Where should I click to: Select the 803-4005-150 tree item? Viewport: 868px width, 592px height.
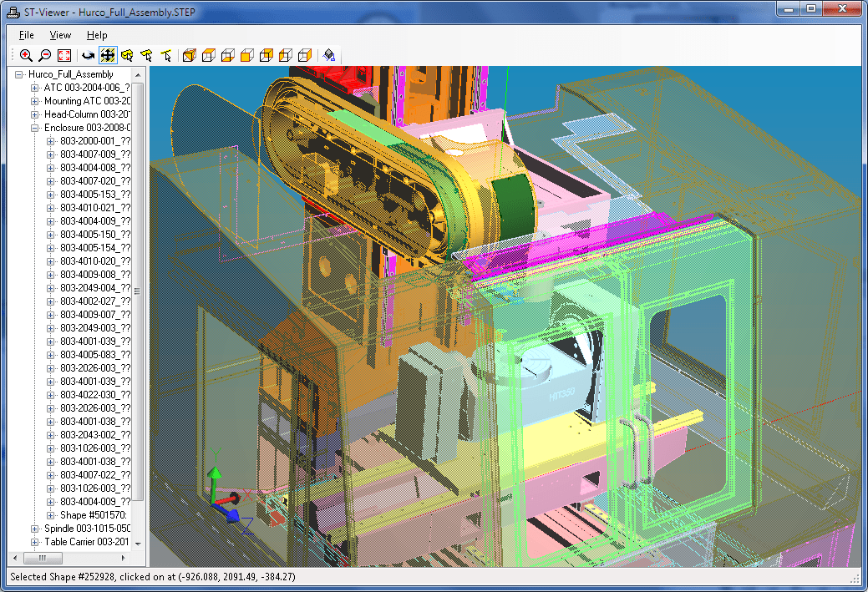pyautogui.click(x=95, y=235)
